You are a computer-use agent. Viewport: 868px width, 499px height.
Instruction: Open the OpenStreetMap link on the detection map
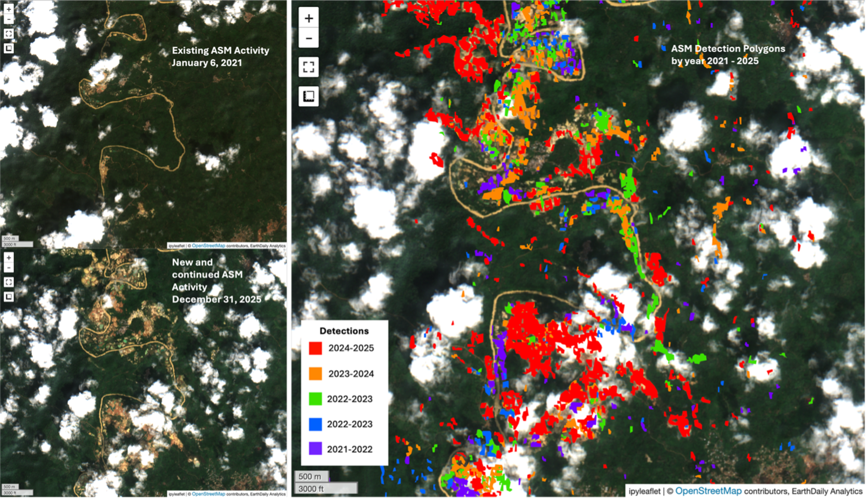pyautogui.click(x=708, y=491)
